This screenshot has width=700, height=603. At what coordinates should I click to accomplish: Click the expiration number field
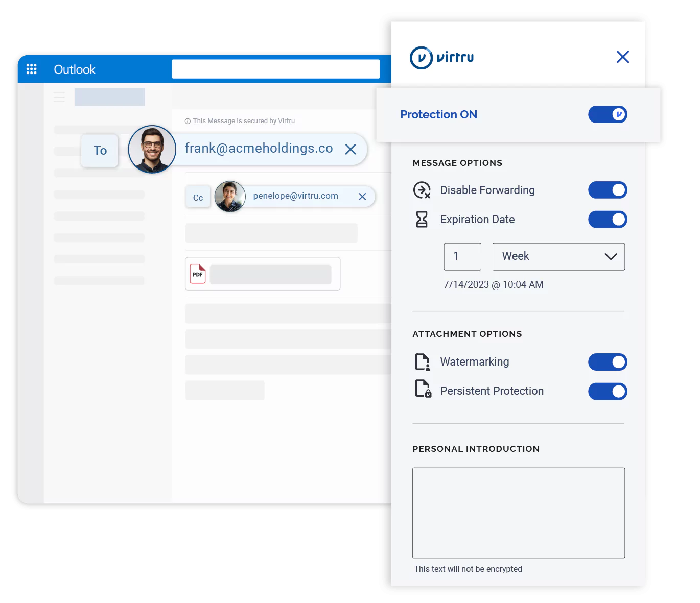(x=462, y=256)
